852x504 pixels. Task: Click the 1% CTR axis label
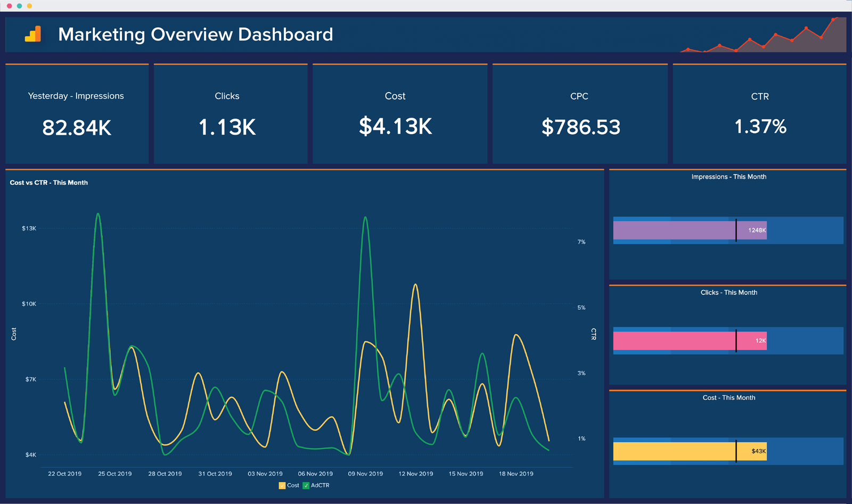click(x=581, y=439)
